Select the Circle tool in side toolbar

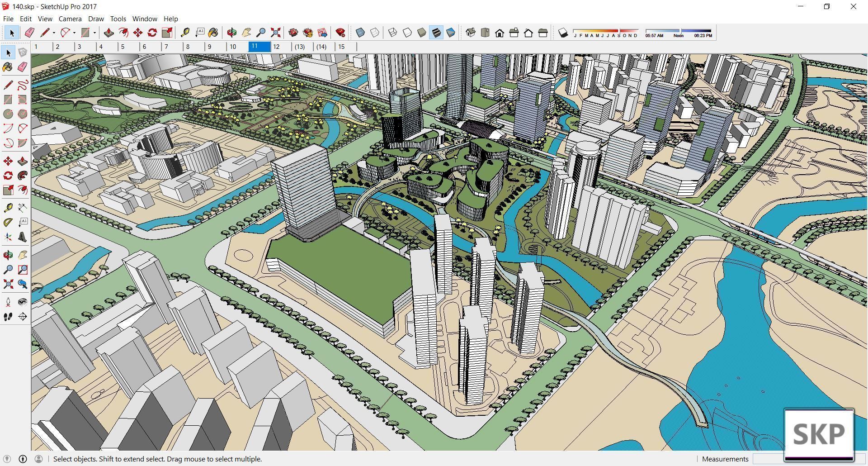pos(8,114)
